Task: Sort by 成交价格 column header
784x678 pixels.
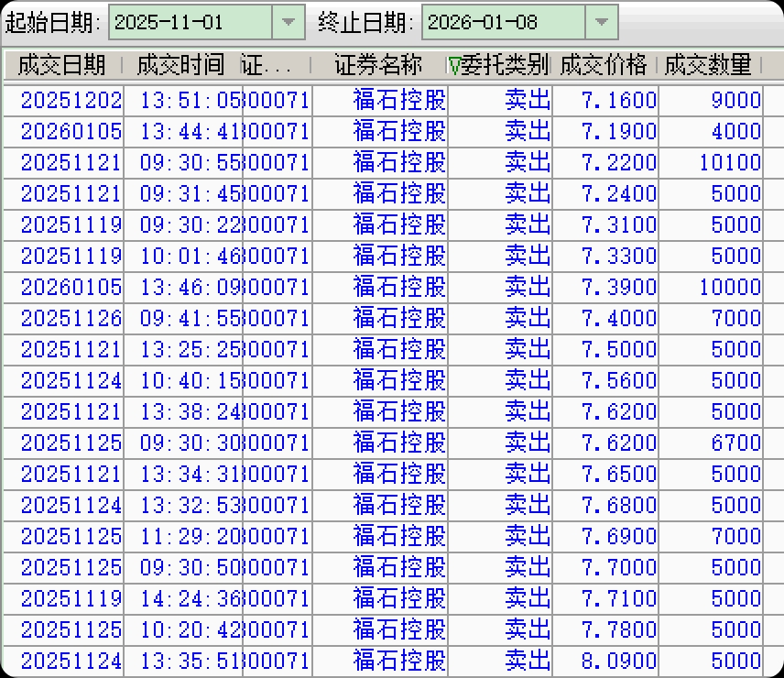Action: point(604,65)
